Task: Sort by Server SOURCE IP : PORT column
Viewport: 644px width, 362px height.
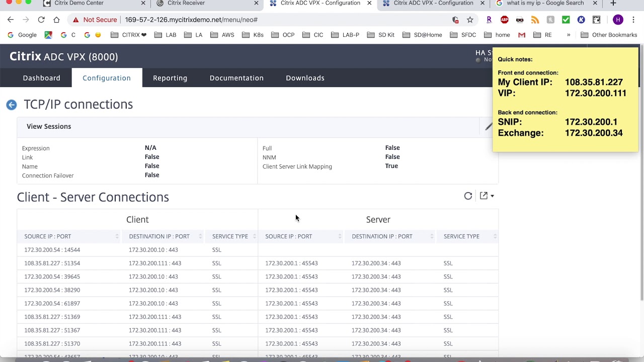Action: [x=300, y=236]
